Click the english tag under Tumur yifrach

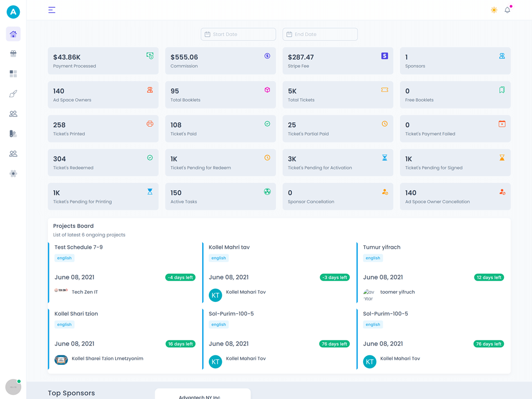click(373, 258)
